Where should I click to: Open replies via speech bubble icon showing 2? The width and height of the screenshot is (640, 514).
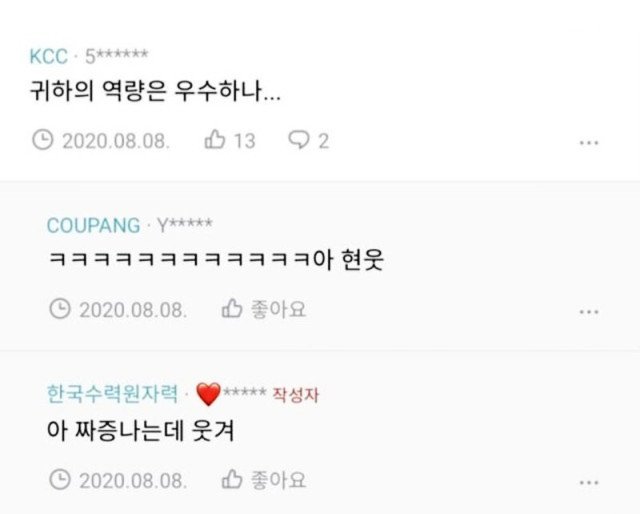(299, 140)
